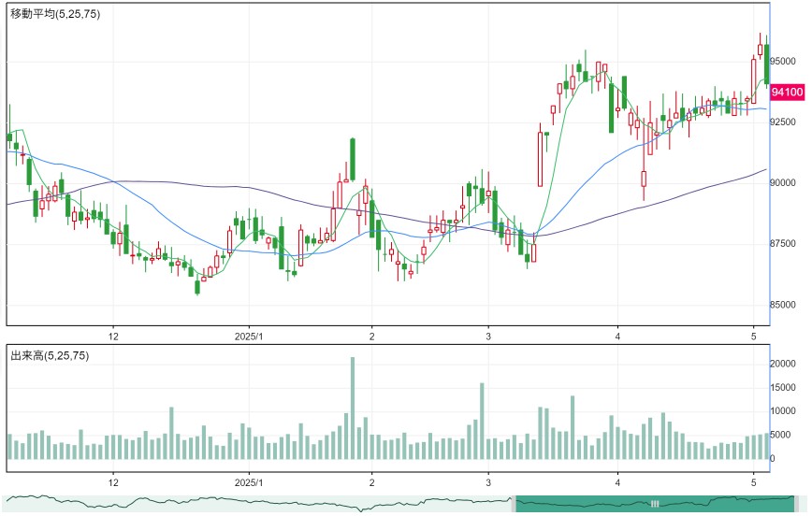The image size is (812, 516).
Task: Click the 12 month label under the volume chart
Action: (x=113, y=482)
